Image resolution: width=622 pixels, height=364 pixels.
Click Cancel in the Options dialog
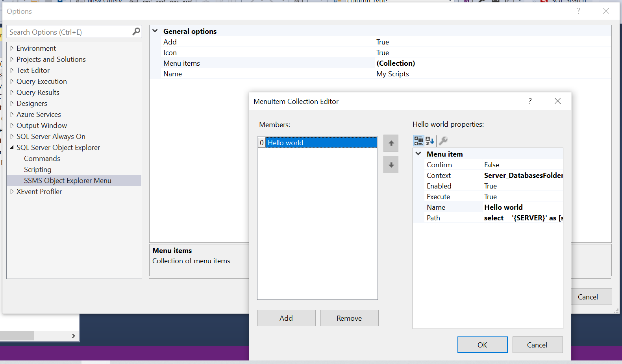(591, 297)
